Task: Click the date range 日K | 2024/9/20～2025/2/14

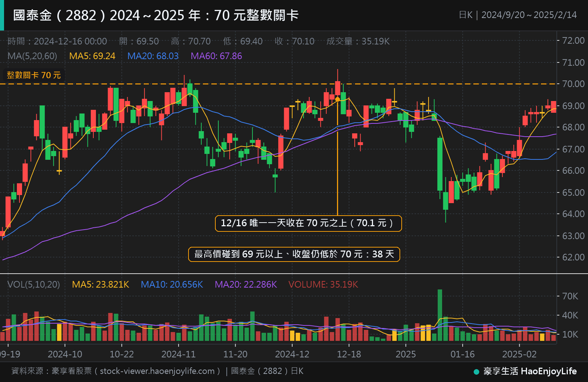Action: pos(518,15)
